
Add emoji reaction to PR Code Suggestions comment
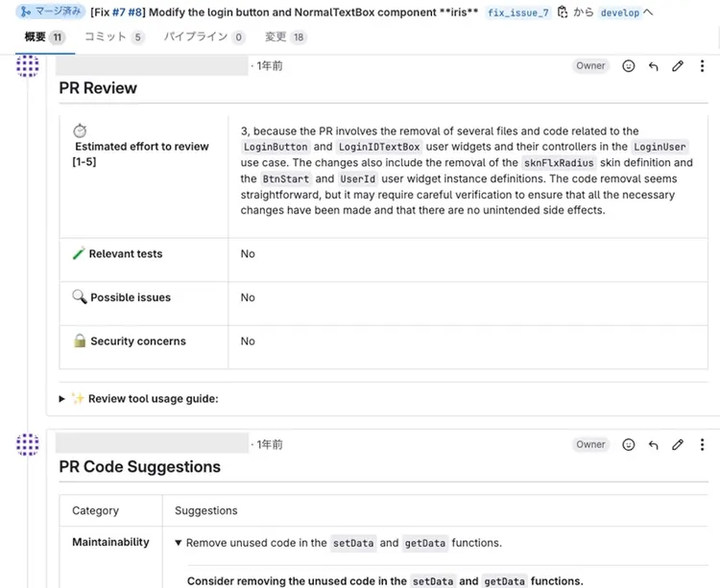point(629,445)
